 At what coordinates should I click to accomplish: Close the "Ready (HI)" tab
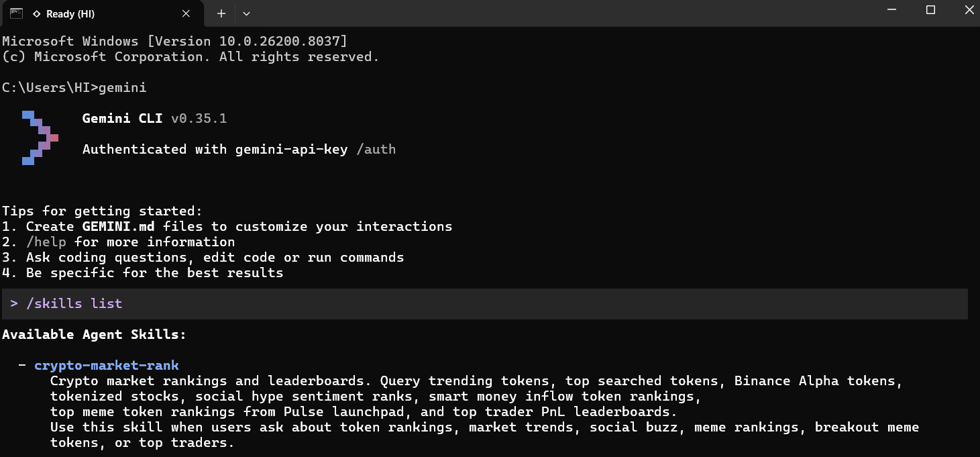(186, 13)
